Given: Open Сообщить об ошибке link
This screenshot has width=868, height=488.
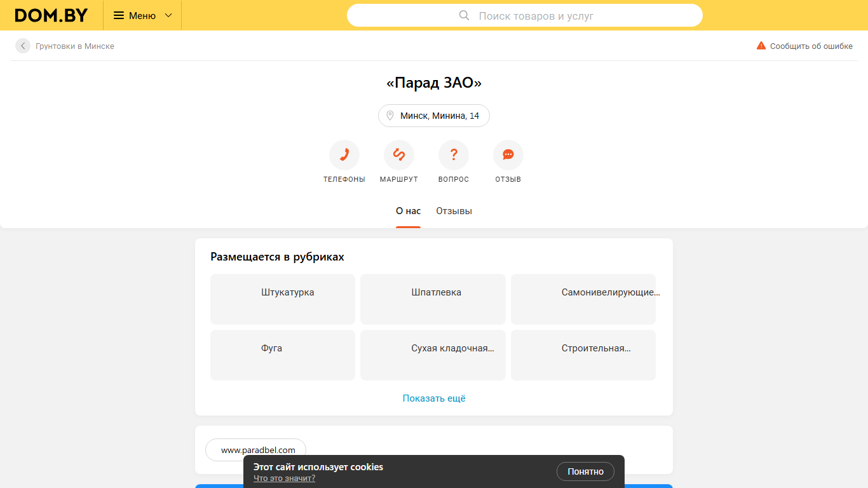Looking at the screenshot, I should coord(811,46).
